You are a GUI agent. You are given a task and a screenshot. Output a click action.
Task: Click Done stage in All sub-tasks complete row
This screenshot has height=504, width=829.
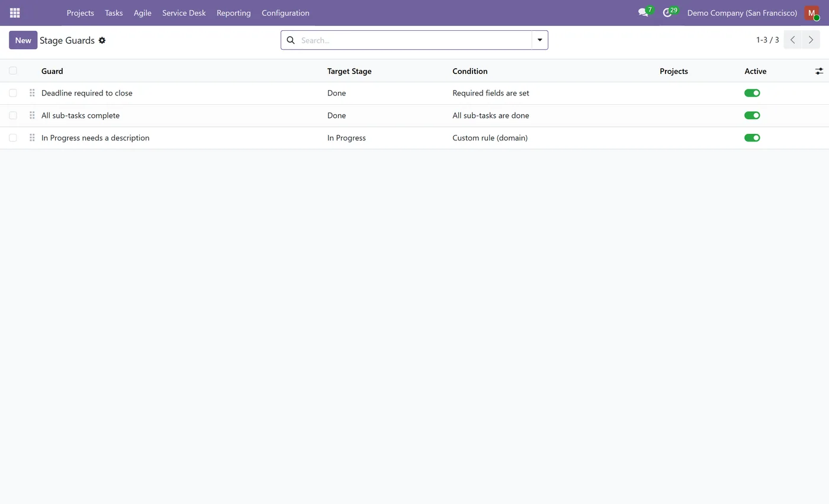click(336, 115)
